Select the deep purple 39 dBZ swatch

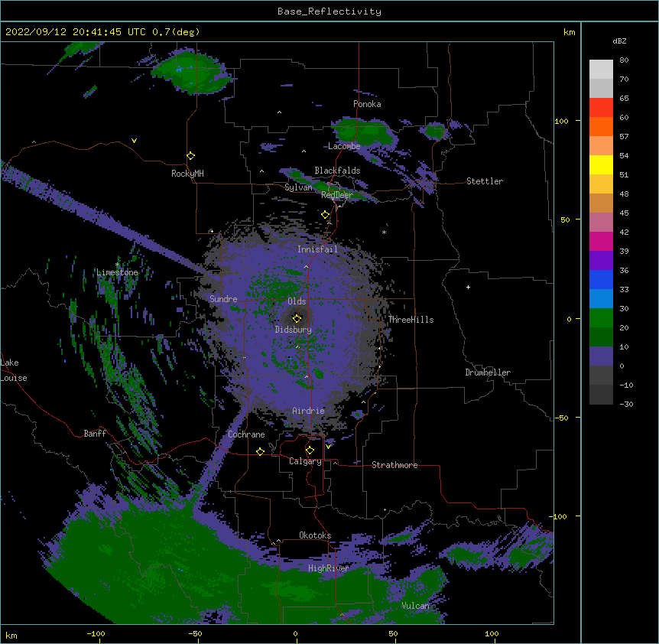tap(601, 261)
